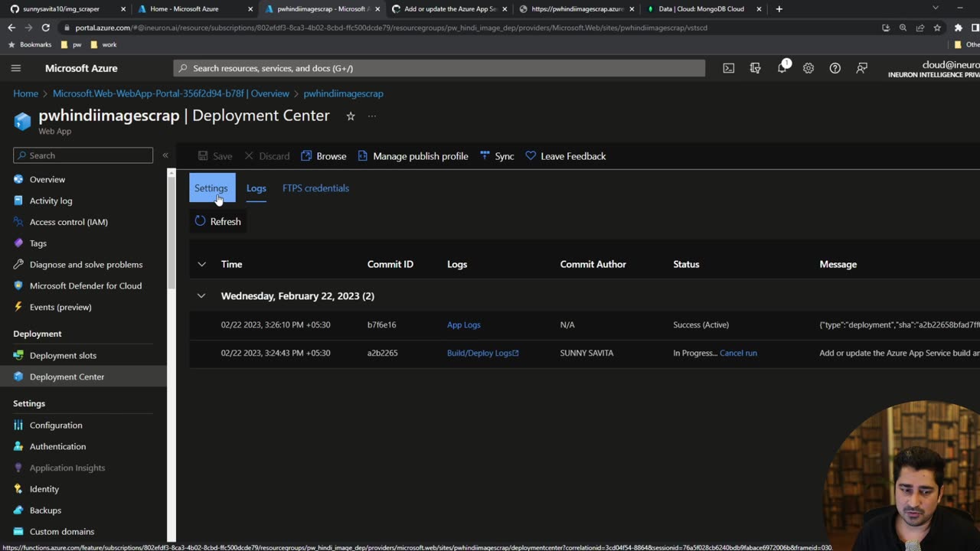Focus the Search resources, services, and docs box

(x=439, y=68)
